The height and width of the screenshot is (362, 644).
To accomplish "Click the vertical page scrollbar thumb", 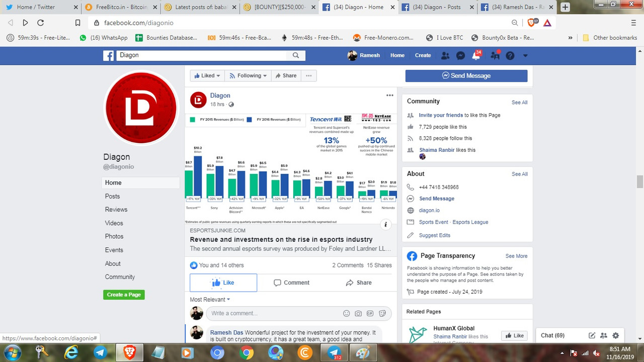I will [x=639, y=182].
